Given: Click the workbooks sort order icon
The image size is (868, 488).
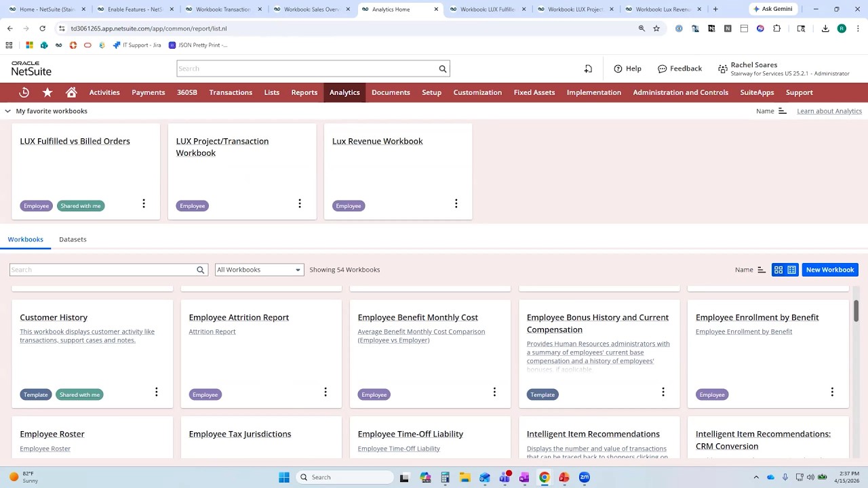Looking at the screenshot, I should (x=762, y=270).
